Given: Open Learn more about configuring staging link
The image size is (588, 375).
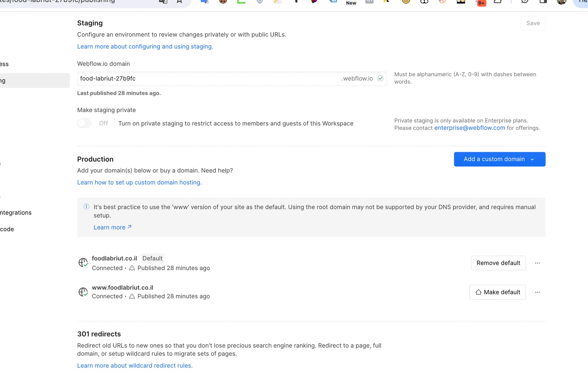Looking at the screenshot, I should (145, 47).
